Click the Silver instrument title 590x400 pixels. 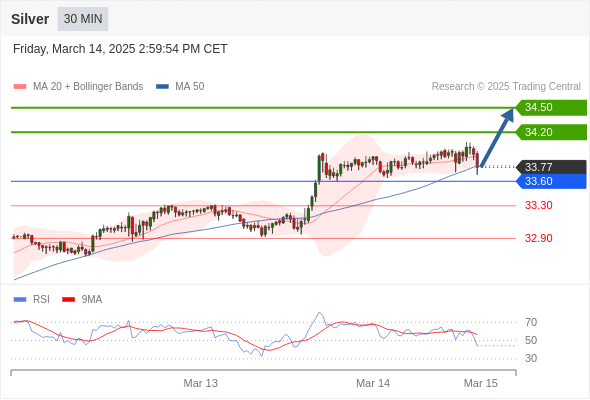point(30,19)
